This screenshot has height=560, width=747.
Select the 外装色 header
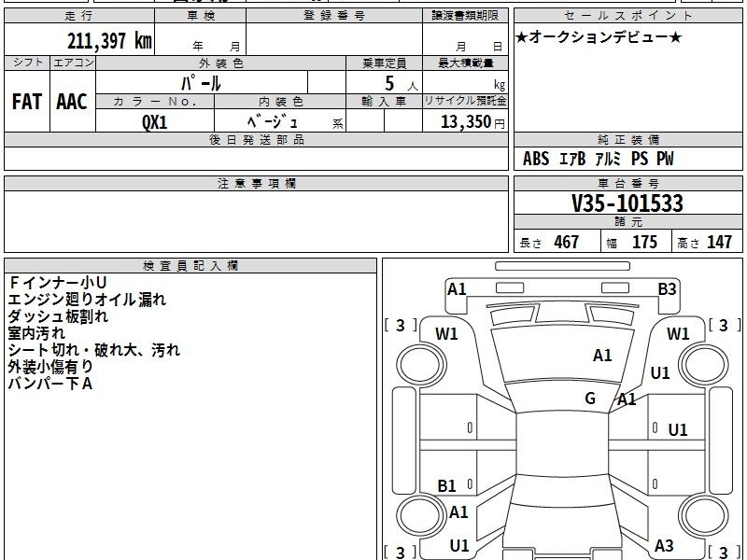[220, 63]
